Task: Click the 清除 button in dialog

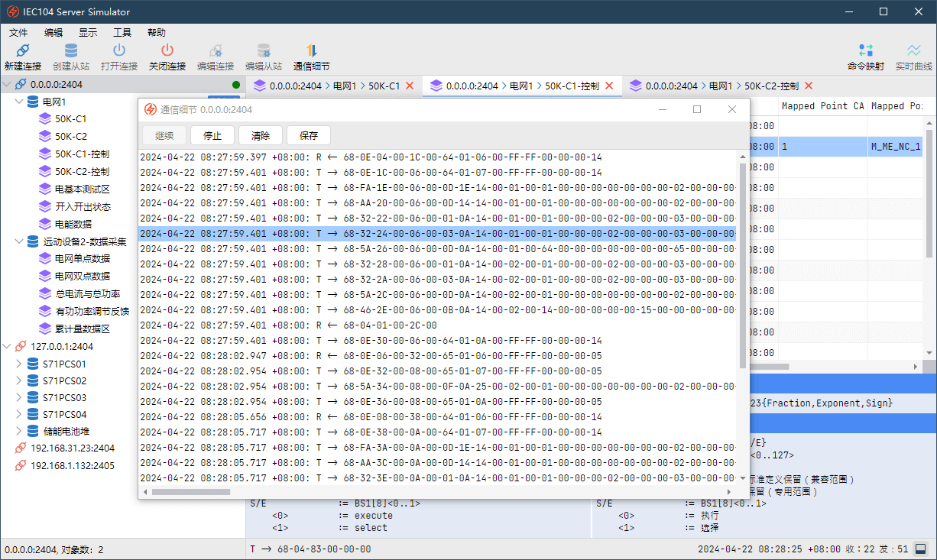Action: click(x=261, y=136)
